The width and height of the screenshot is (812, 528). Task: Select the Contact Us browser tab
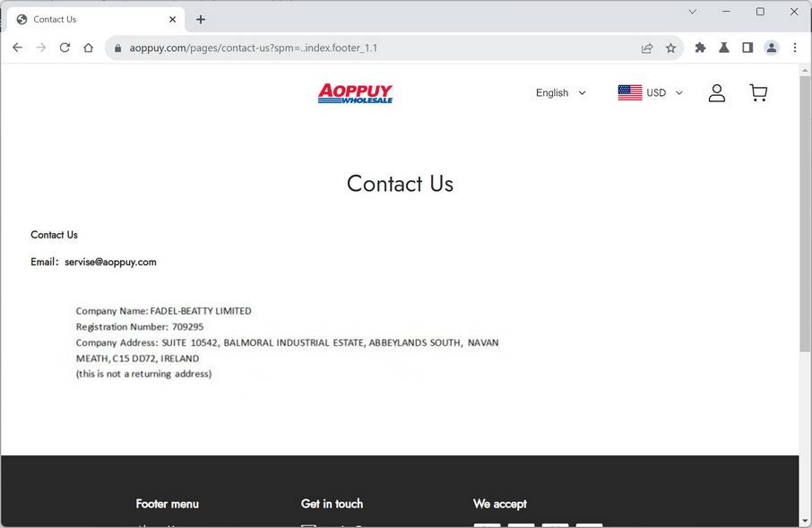[x=96, y=20]
